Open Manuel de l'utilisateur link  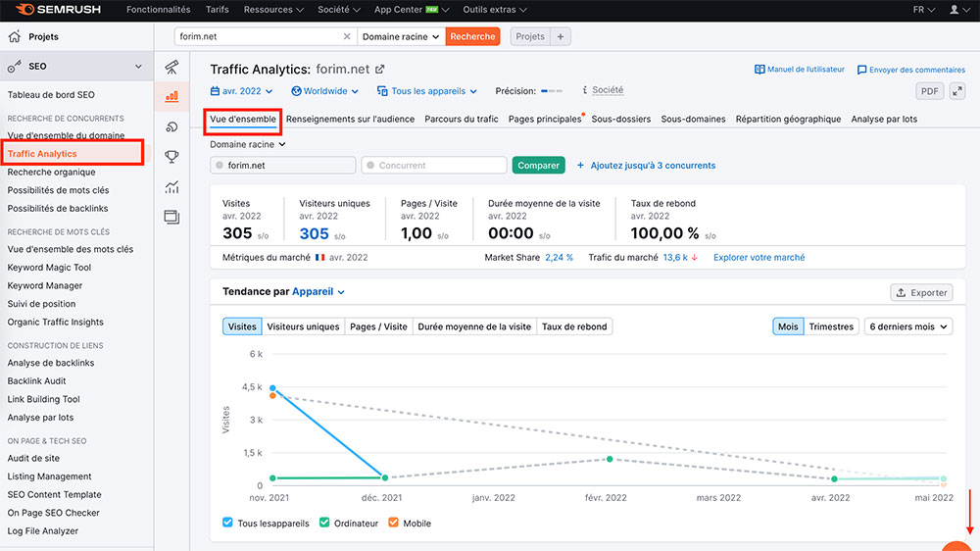[800, 70]
